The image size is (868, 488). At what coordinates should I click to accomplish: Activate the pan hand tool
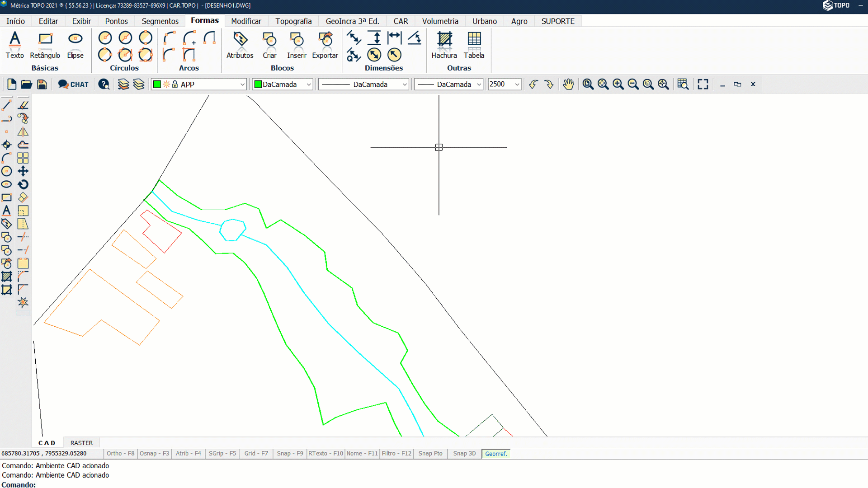pos(568,84)
